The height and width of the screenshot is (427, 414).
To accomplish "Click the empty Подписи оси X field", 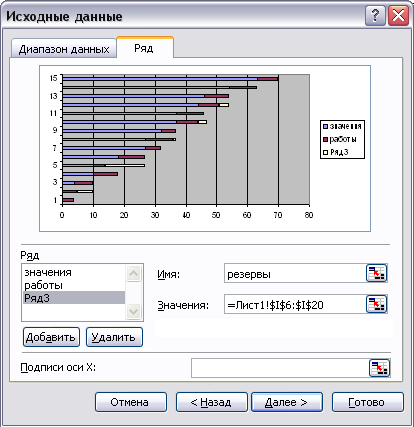I will [280, 368].
